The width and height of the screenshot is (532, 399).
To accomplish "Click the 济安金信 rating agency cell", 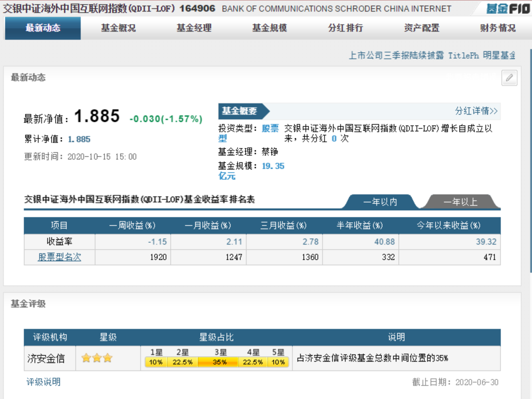I will [x=50, y=358].
